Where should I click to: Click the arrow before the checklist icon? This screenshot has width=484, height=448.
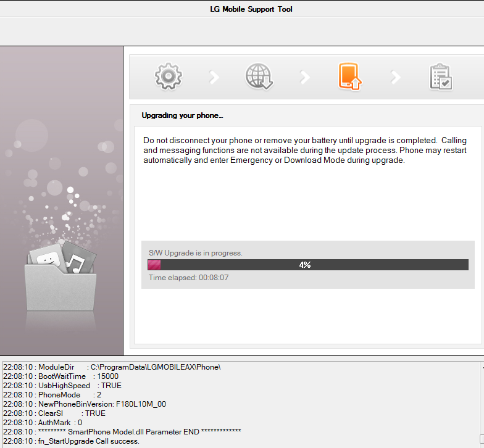click(x=396, y=77)
